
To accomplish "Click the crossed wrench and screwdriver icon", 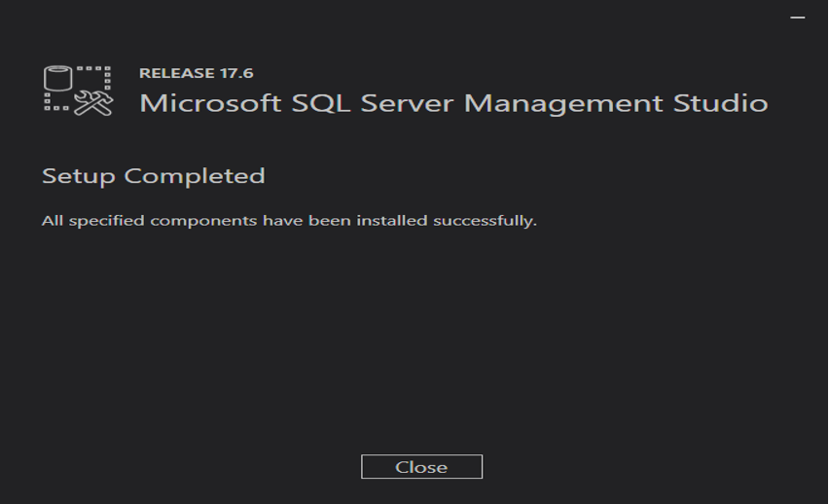I will [94, 101].
